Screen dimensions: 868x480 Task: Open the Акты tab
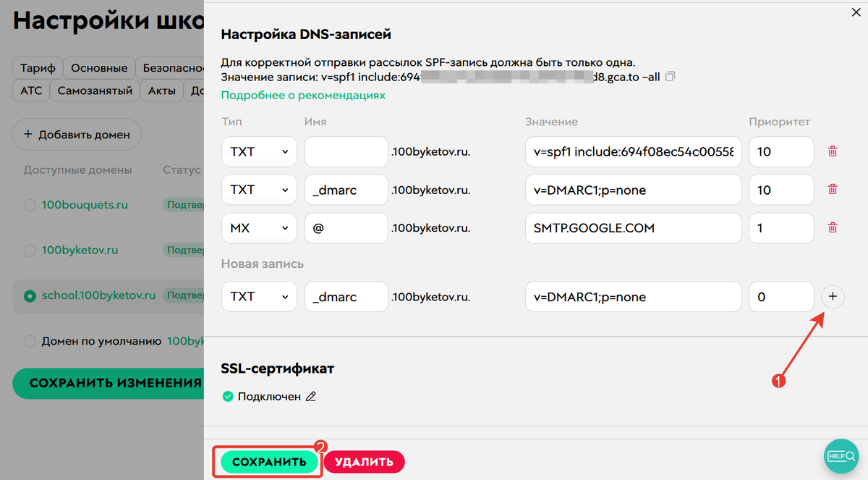click(x=162, y=90)
